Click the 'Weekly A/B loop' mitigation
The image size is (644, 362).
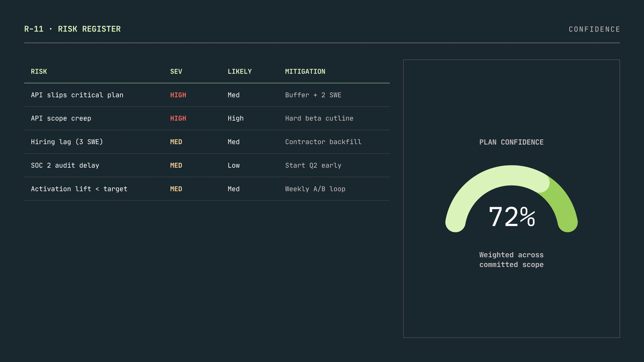coord(315,189)
